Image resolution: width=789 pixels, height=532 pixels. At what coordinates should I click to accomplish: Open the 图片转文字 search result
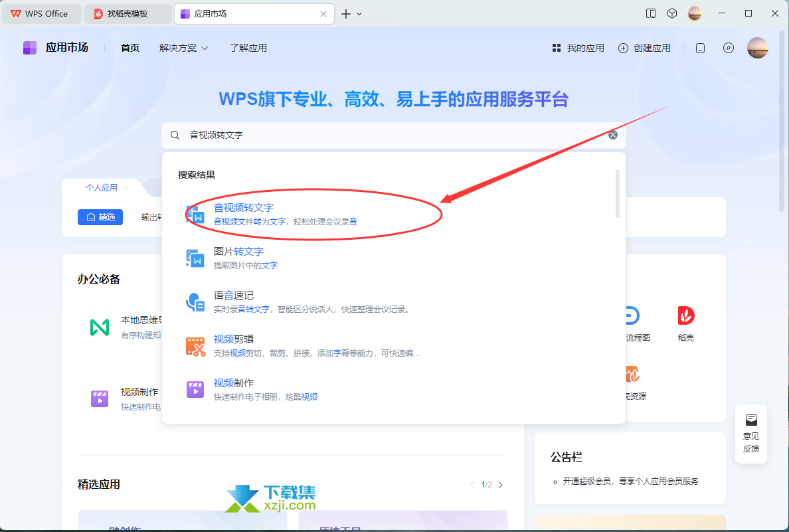click(393, 258)
